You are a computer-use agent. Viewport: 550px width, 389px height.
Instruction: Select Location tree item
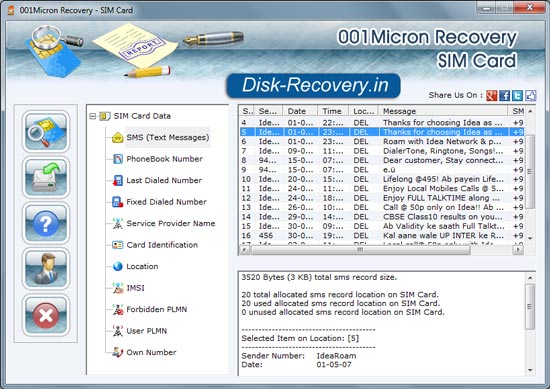coord(142,267)
